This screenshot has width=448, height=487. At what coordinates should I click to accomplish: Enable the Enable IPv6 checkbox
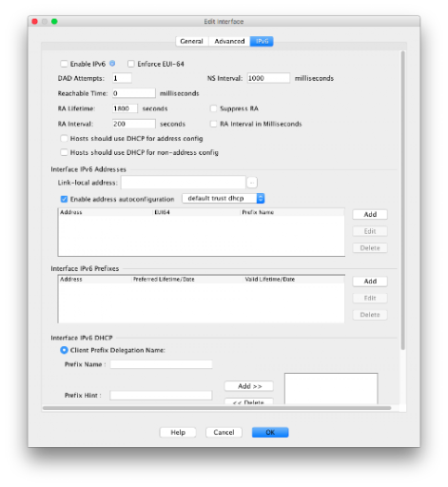(64, 64)
